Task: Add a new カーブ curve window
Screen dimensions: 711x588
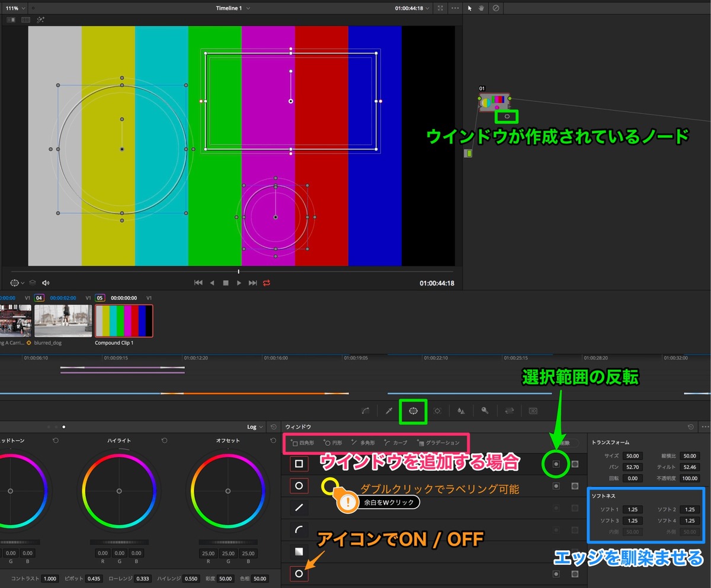Action: click(x=395, y=443)
